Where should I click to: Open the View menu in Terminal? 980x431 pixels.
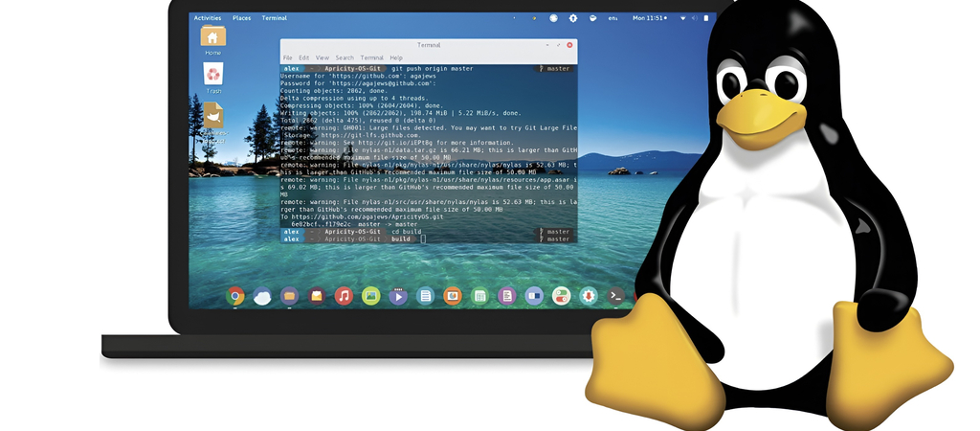[x=322, y=57]
